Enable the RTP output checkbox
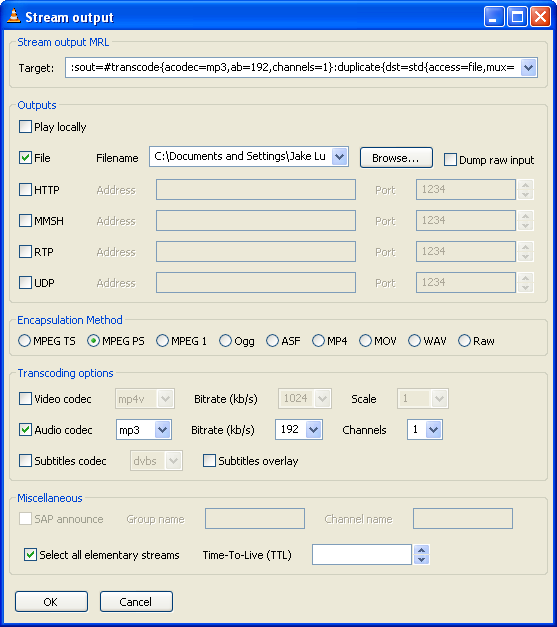Screen dimensions: 557x627 point(25,252)
